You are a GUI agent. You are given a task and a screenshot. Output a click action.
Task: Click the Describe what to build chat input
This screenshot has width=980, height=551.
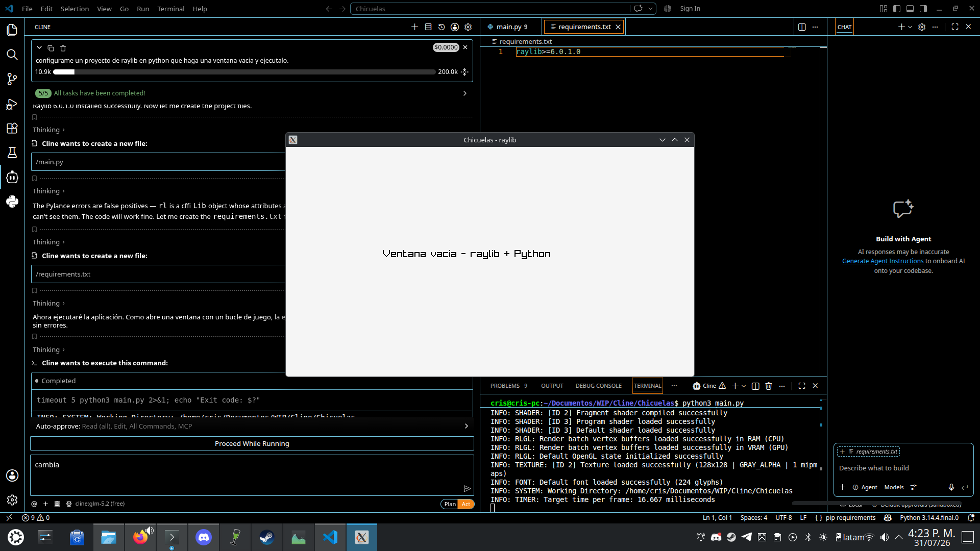click(903, 468)
